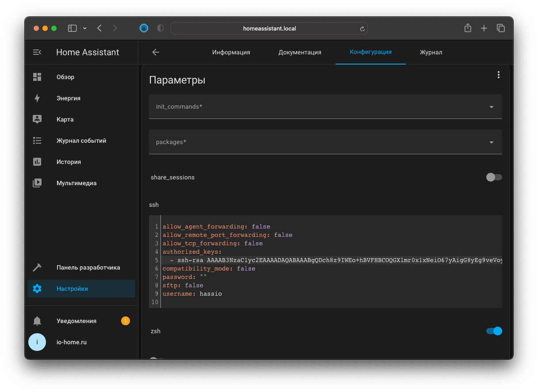Open the Карта view
538x392 pixels.
[65, 119]
